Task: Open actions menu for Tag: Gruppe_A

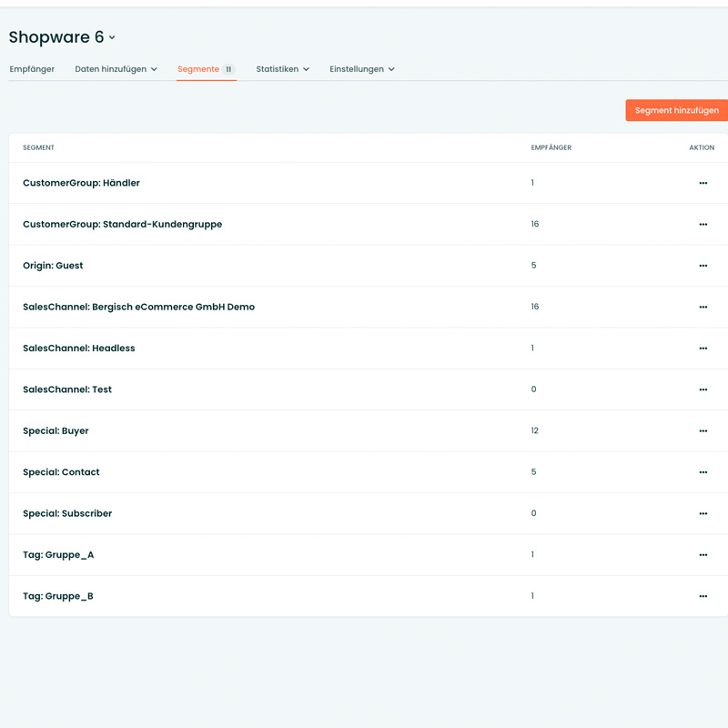Action: [x=703, y=555]
